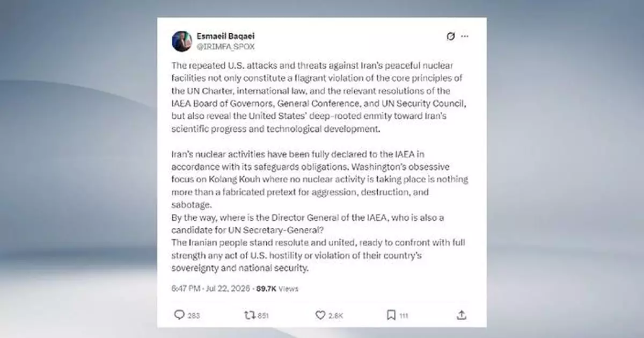
Task: Click the Grok explain icon
Action: click(451, 37)
